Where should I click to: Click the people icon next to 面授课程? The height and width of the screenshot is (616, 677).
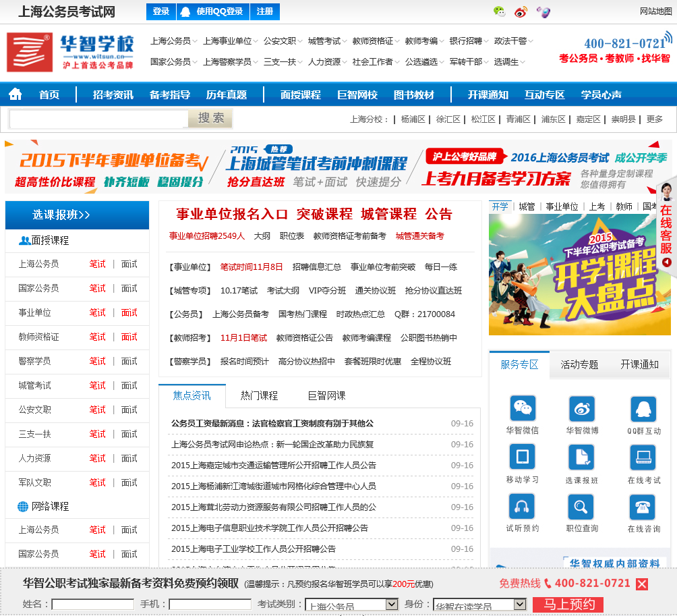[x=24, y=241]
